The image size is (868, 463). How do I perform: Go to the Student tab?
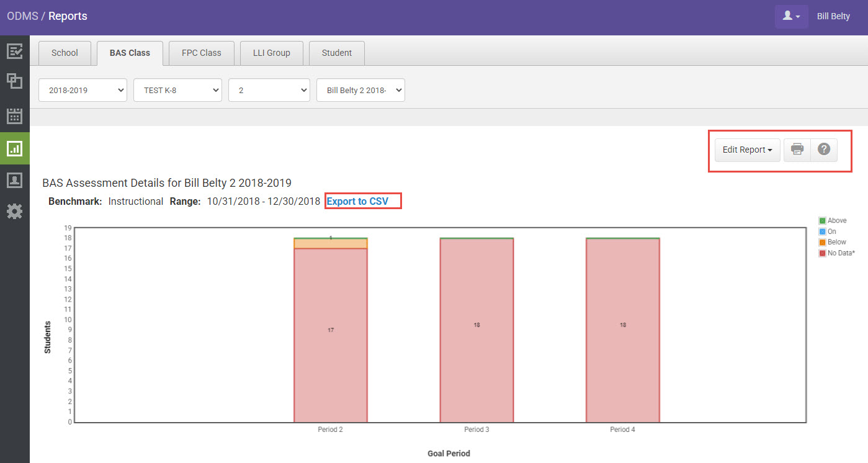tap(336, 53)
